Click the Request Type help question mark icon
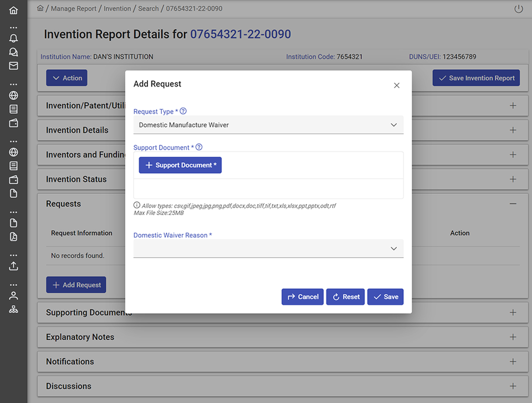Image resolution: width=532 pixels, height=403 pixels. tap(183, 111)
